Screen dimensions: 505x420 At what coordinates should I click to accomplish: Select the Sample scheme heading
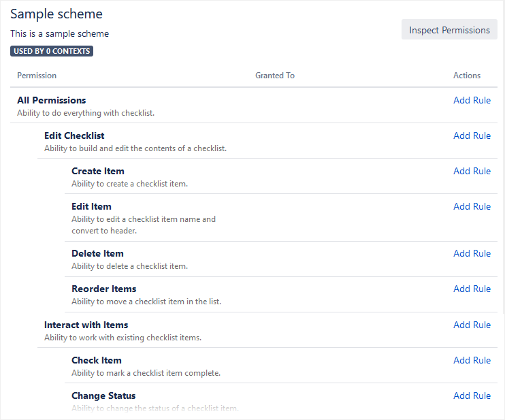click(x=56, y=14)
